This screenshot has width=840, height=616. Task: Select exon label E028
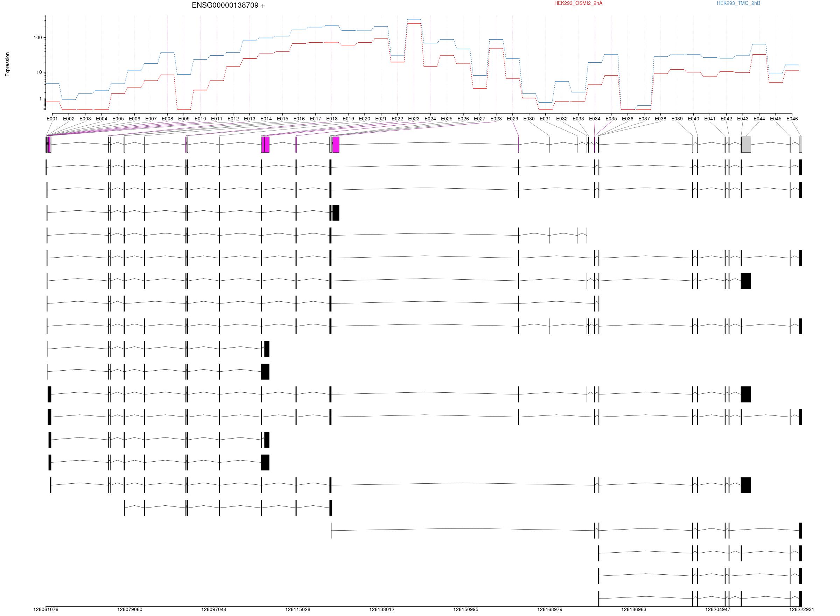coord(496,119)
